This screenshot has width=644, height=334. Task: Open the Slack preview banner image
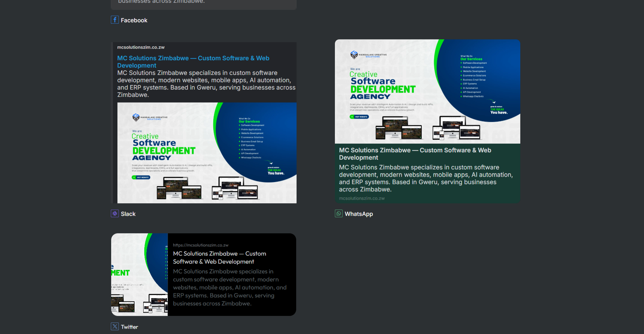tap(207, 153)
